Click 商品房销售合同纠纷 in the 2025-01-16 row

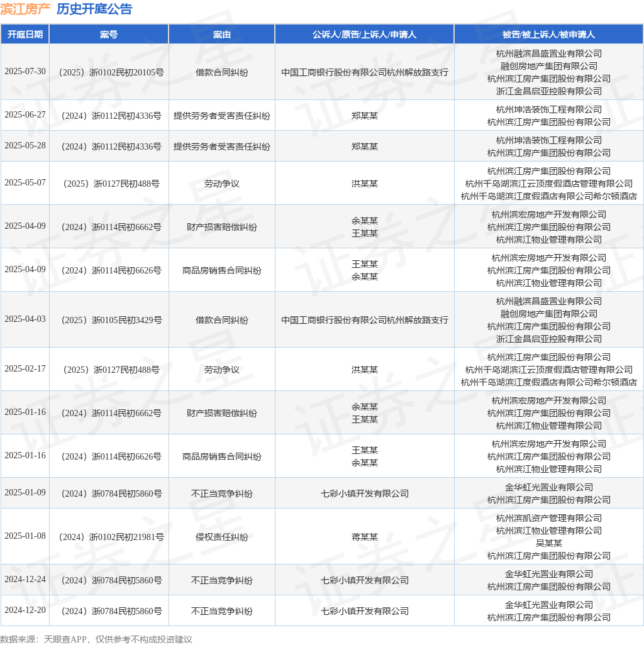click(222, 456)
